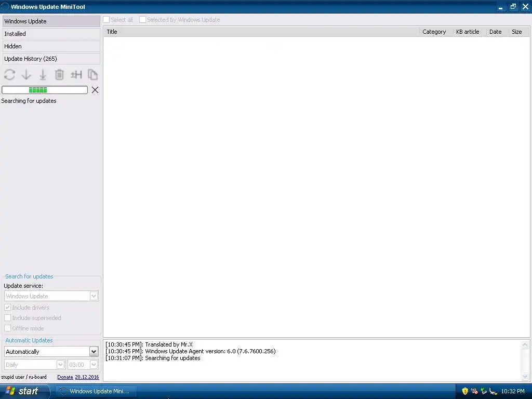Click the trash can uninstall icon

click(x=59, y=75)
